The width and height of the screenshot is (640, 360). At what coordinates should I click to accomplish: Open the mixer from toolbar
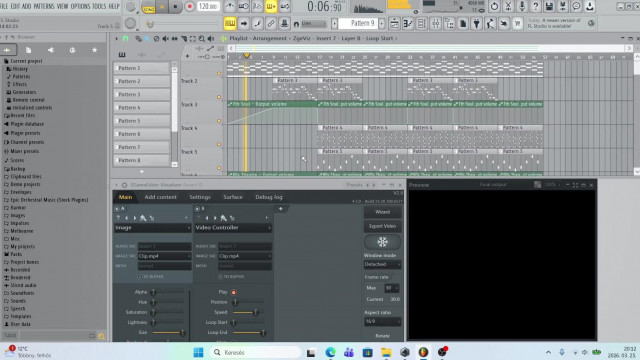[436, 24]
